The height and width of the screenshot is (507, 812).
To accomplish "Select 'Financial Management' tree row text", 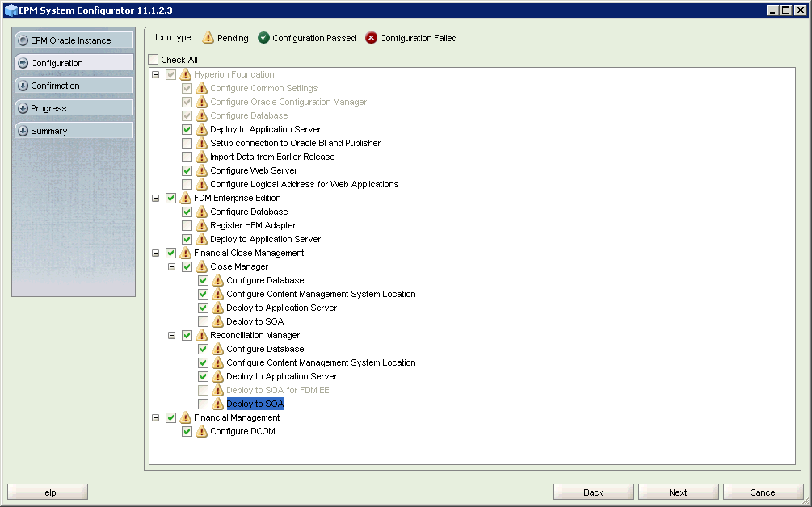I will (237, 417).
